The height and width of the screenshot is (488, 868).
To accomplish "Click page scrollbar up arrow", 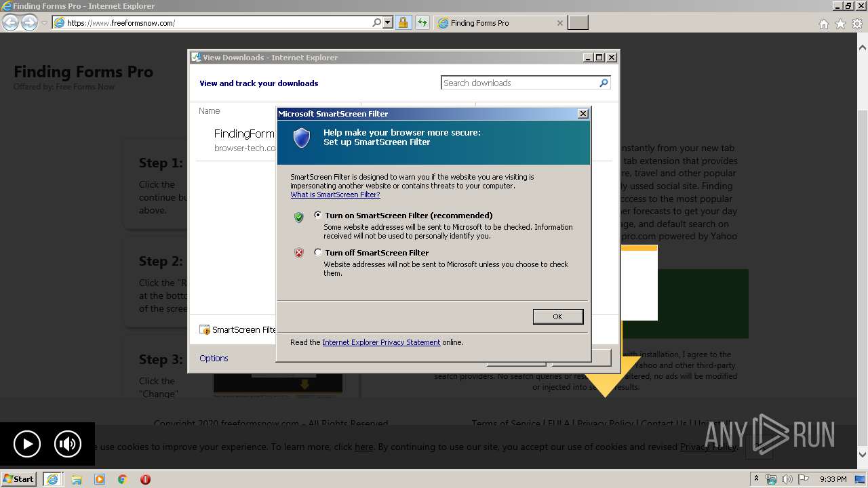I will [x=863, y=47].
